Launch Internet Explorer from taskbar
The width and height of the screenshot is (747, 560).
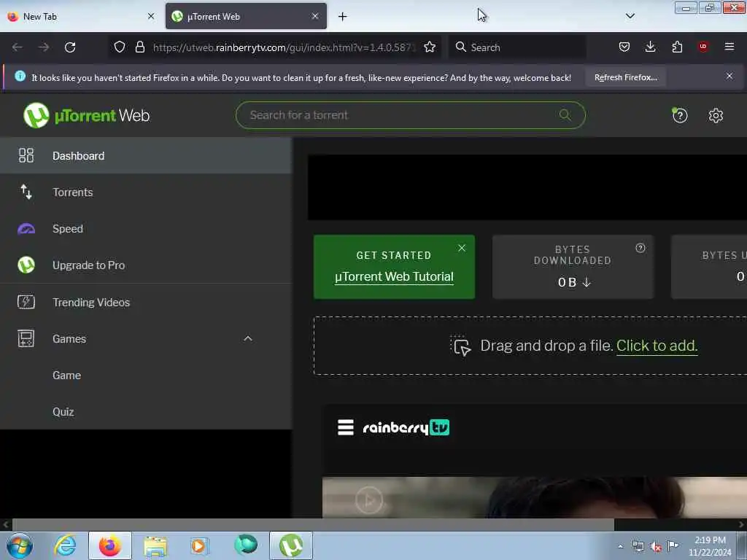click(65, 545)
